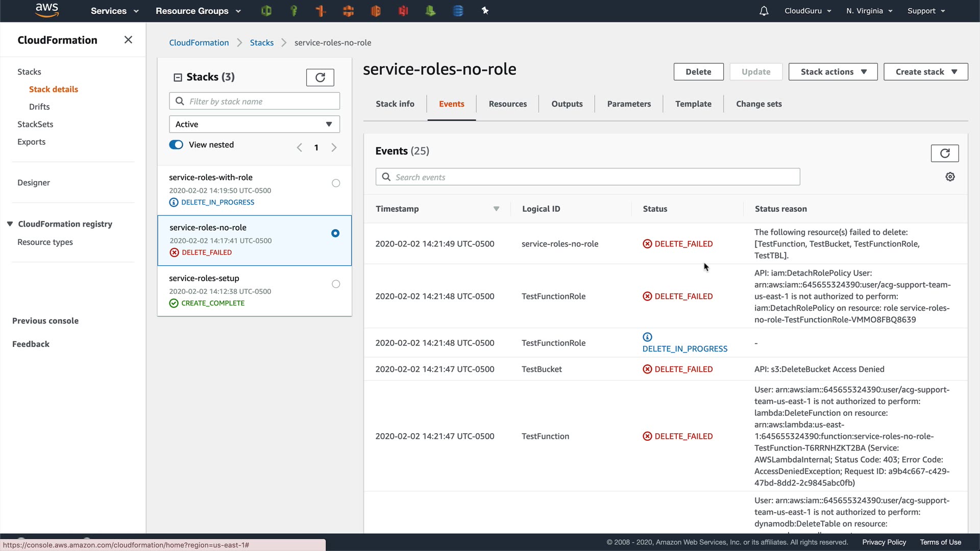
Task: Expand the Stack actions dropdown
Action: pyautogui.click(x=832, y=72)
